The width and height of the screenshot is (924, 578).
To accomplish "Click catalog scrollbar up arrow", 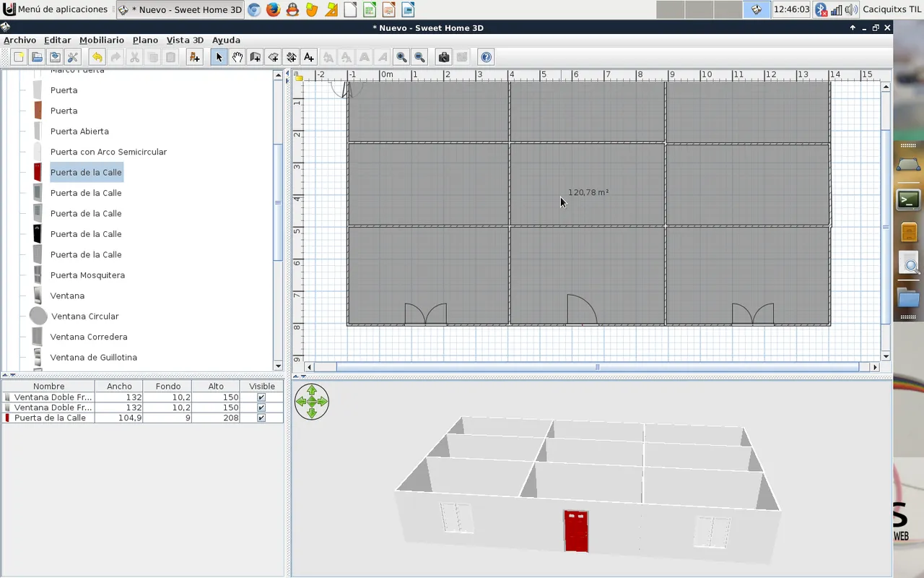I will (278, 75).
